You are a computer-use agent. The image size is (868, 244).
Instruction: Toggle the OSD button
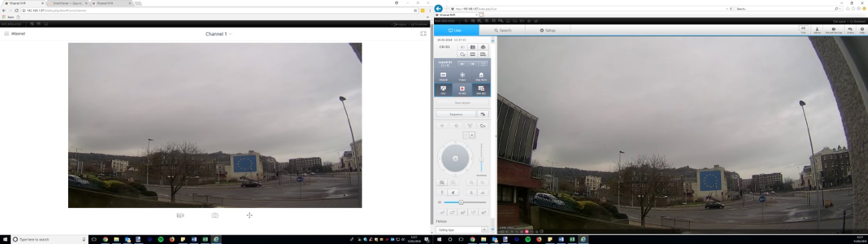coord(443,89)
